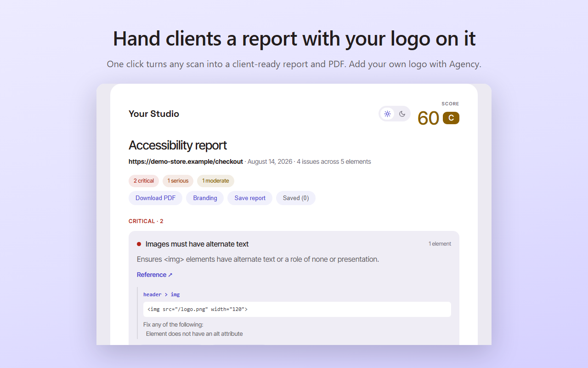588x368 pixels.
Task: Click 'August 14, 2026' report date
Action: 270,161
